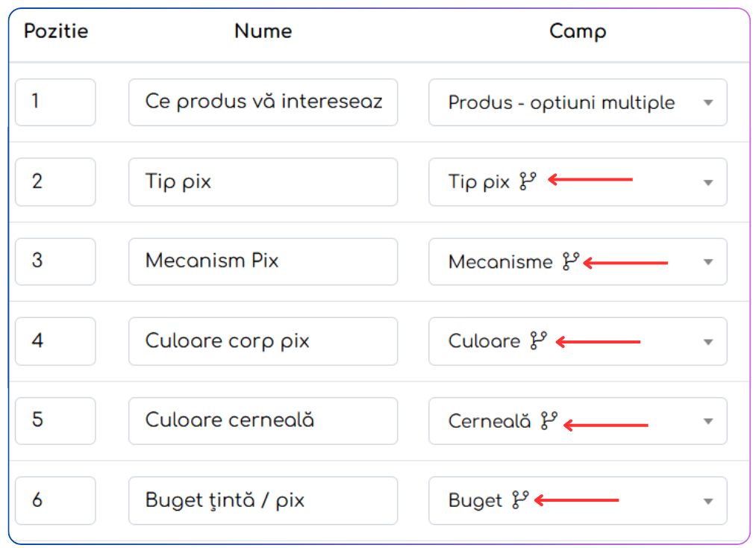Click the branch icon beside Mecanisme
This screenshot has width=756, height=548.
point(570,261)
